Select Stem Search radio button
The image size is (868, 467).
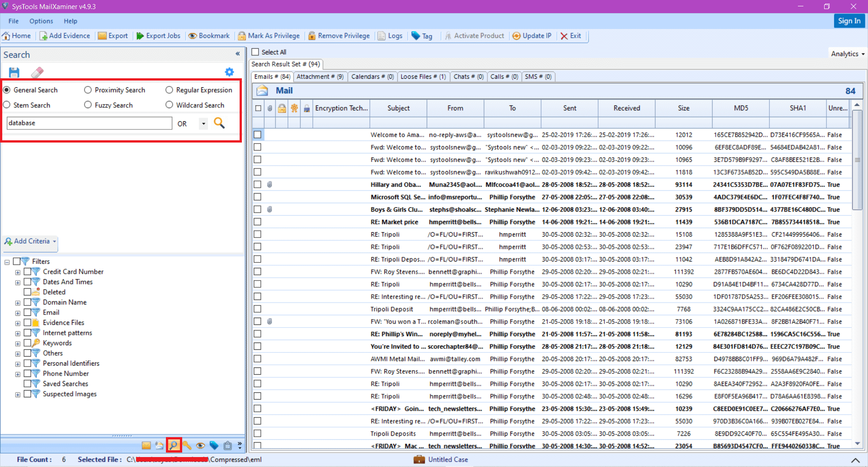(7, 105)
